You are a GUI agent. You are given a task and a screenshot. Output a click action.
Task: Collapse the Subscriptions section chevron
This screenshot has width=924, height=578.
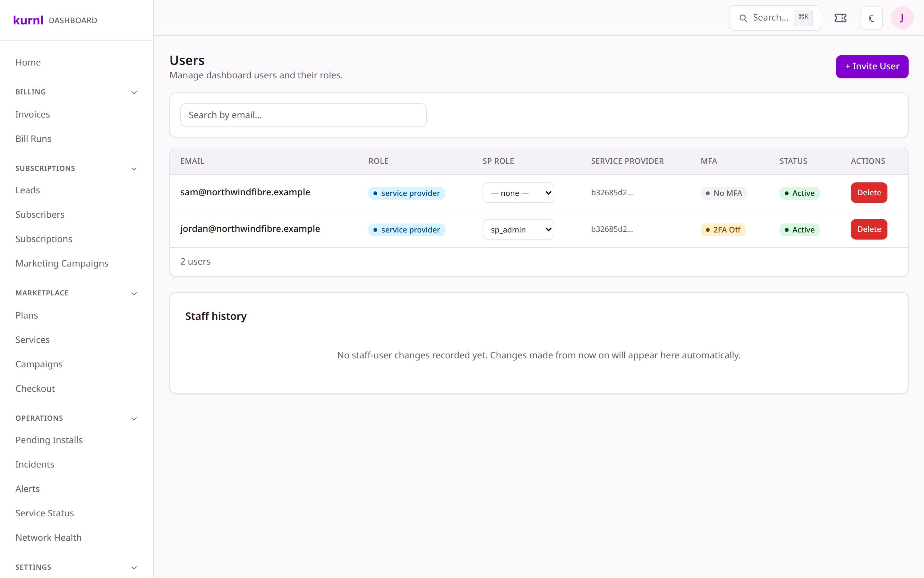coord(134,169)
